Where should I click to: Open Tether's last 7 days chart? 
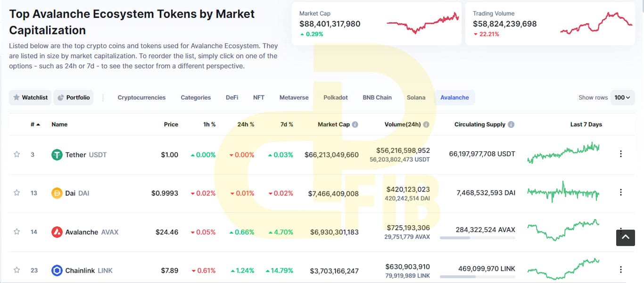tap(563, 153)
